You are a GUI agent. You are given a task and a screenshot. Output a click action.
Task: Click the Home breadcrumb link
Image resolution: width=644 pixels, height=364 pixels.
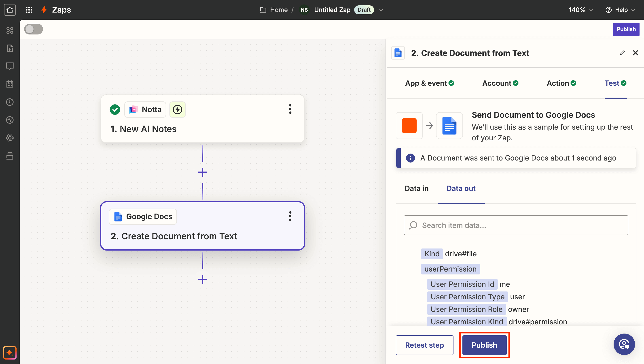pos(279,10)
